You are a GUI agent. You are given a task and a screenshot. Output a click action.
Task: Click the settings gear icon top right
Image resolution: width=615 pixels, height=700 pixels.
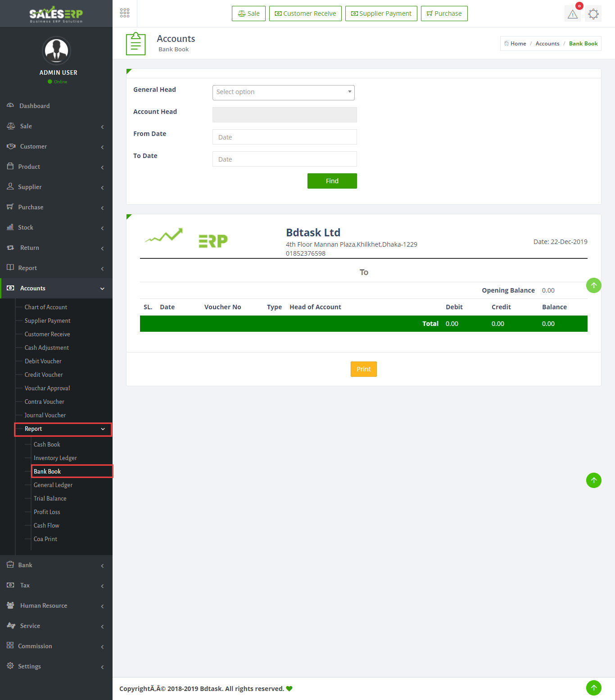pos(593,14)
